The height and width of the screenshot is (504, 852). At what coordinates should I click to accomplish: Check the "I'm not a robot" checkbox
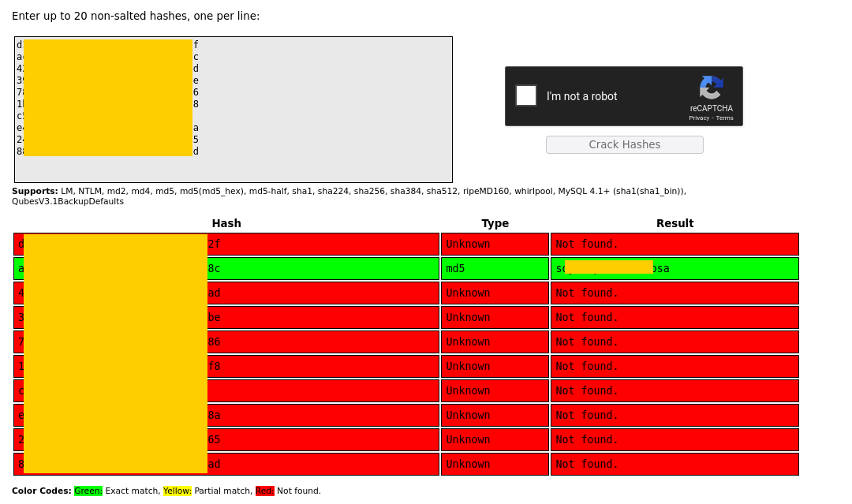(x=526, y=95)
